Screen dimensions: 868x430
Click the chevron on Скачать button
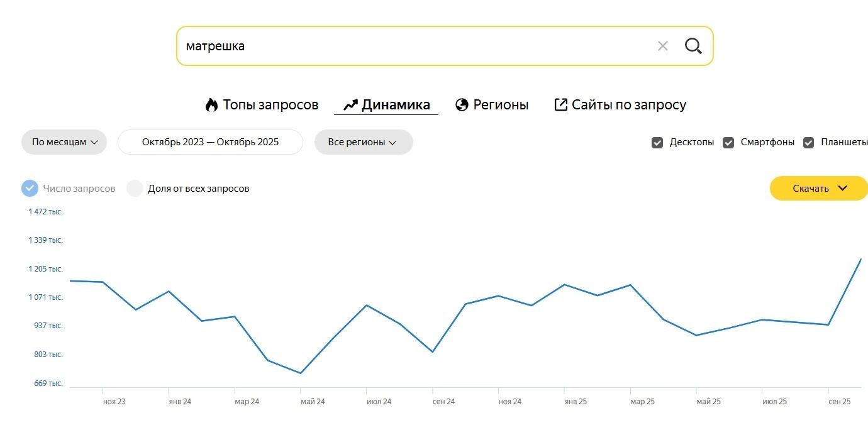[843, 188]
